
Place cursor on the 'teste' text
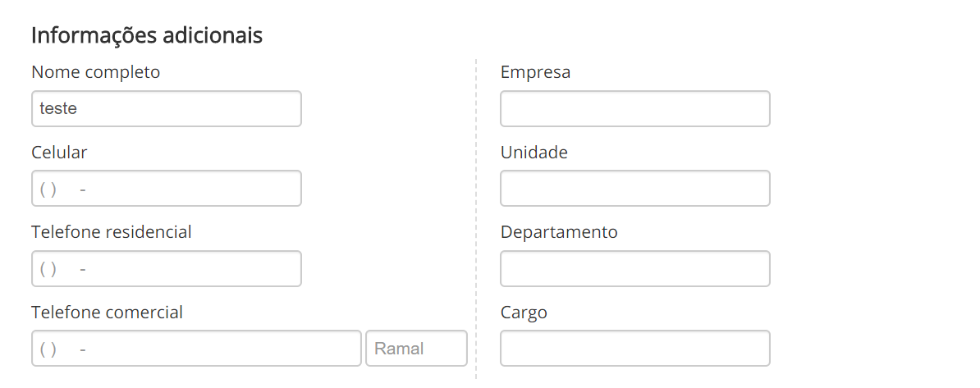point(58,108)
